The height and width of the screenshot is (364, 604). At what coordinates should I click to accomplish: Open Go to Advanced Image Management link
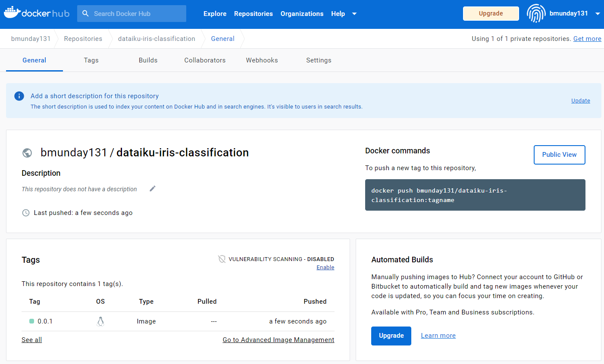[x=279, y=340]
